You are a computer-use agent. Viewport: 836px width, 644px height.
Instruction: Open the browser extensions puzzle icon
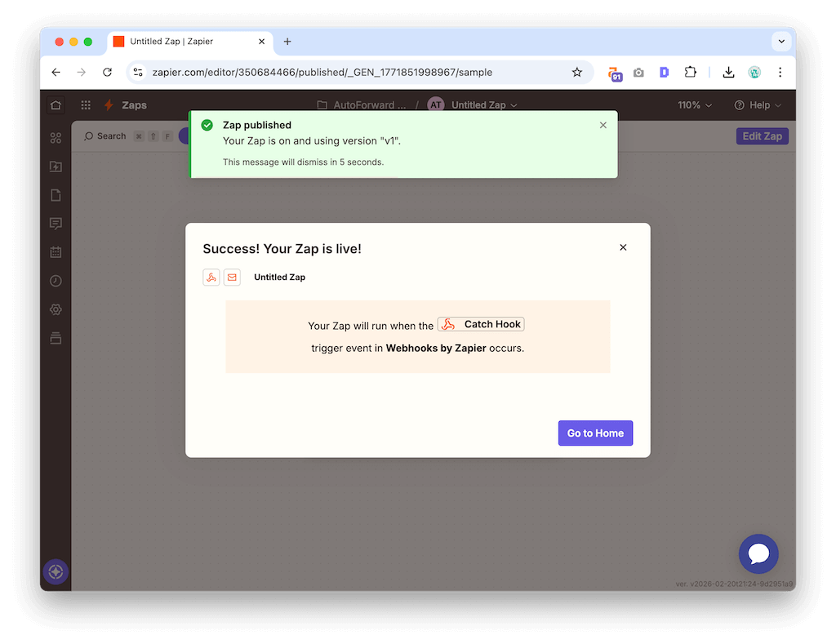click(690, 72)
